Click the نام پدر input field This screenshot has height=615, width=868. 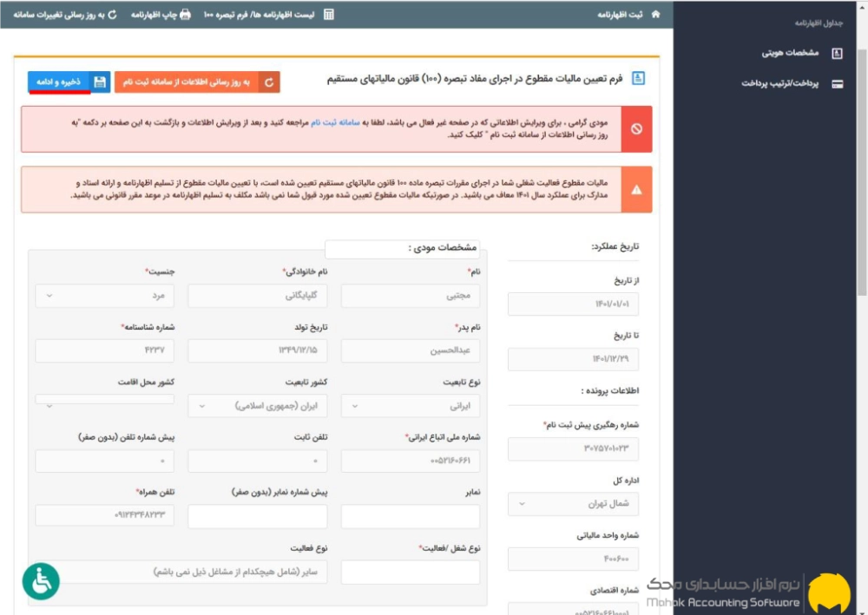pyautogui.click(x=411, y=350)
